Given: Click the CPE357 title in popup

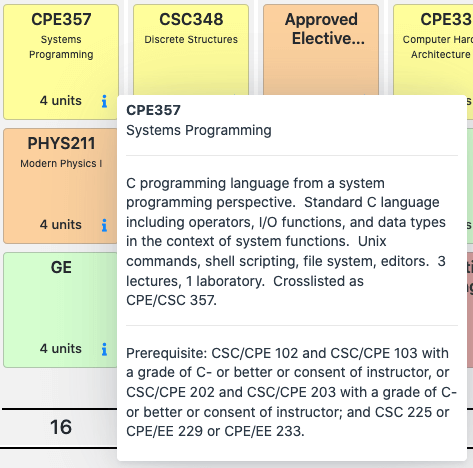Looking at the screenshot, I should [153, 110].
